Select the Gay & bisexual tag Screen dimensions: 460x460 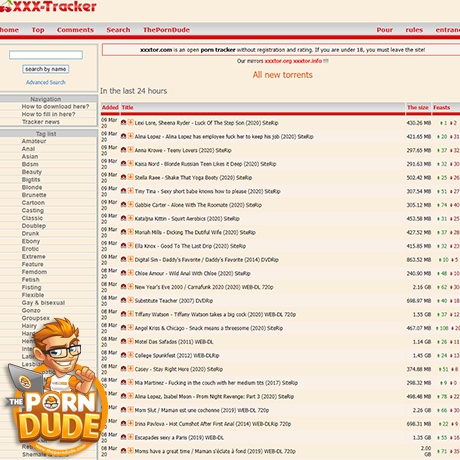[43, 303]
